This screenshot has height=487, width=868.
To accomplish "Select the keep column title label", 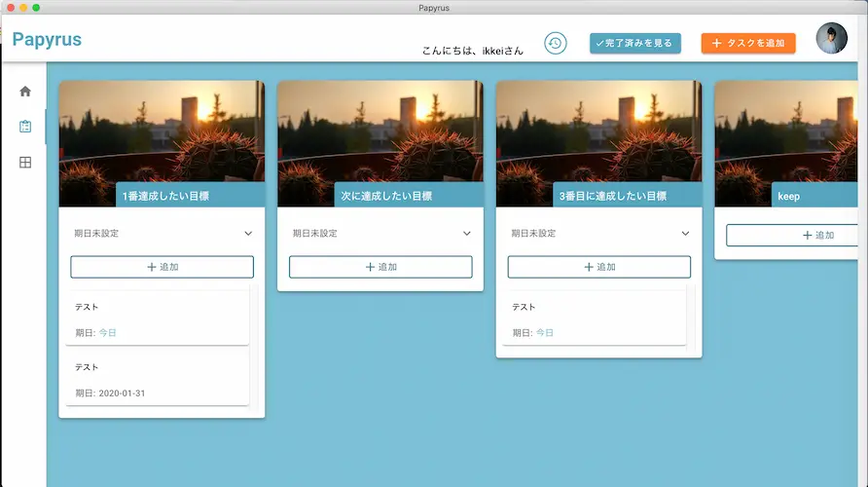I will 788,197.
